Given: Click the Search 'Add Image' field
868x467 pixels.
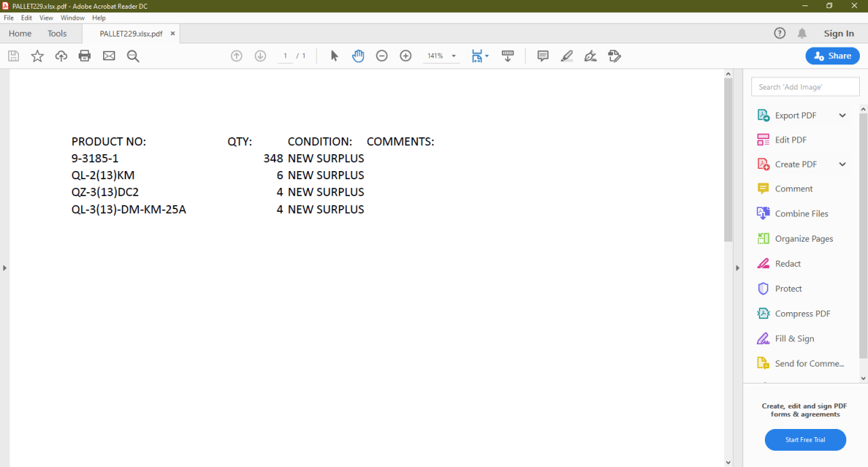Looking at the screenshot, I should [805, 87].
